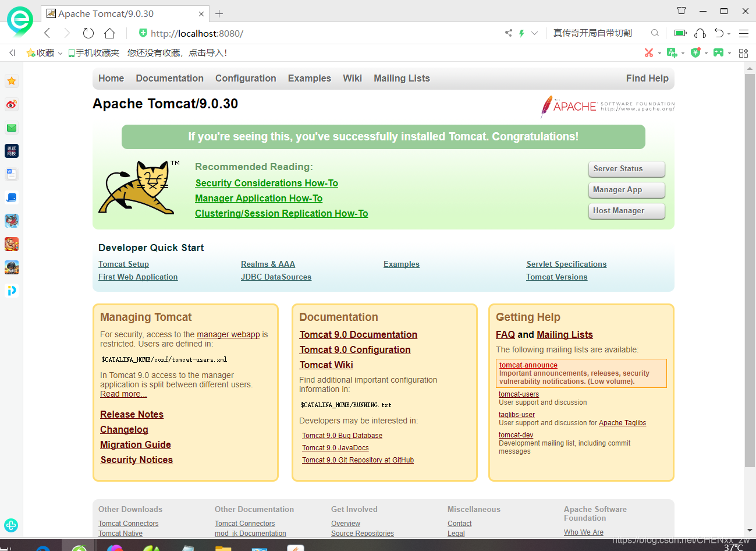Click the green yen shield icon
Viewport: 756px width, 551px height.
click(x=695, y=53)
